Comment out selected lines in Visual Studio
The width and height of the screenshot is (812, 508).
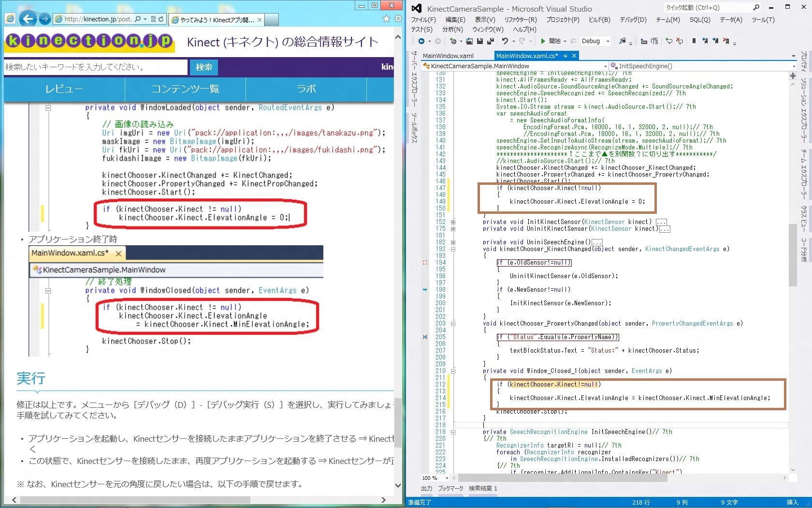[669, 41]
